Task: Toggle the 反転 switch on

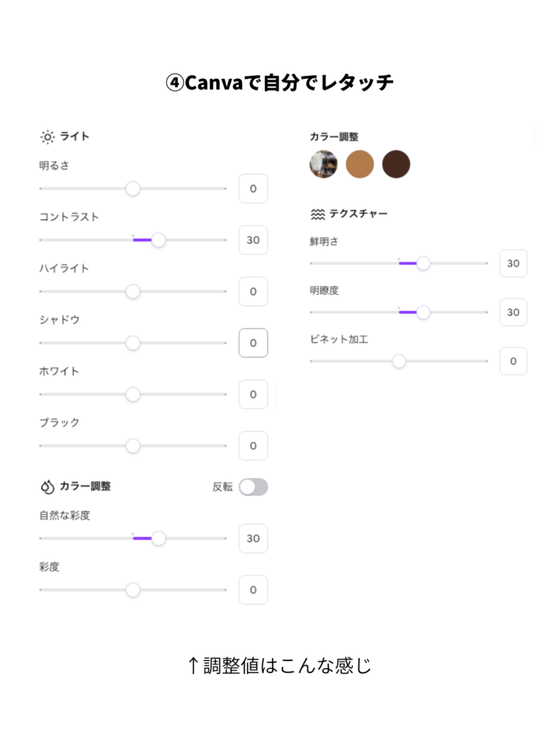Action: (x=253, y=487)
